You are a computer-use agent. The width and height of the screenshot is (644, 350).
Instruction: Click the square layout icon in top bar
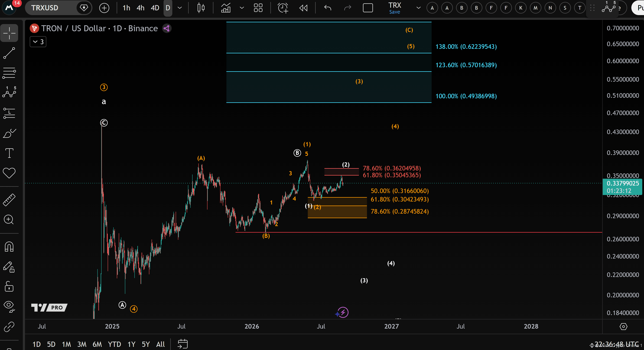click(x=368, y=8)
